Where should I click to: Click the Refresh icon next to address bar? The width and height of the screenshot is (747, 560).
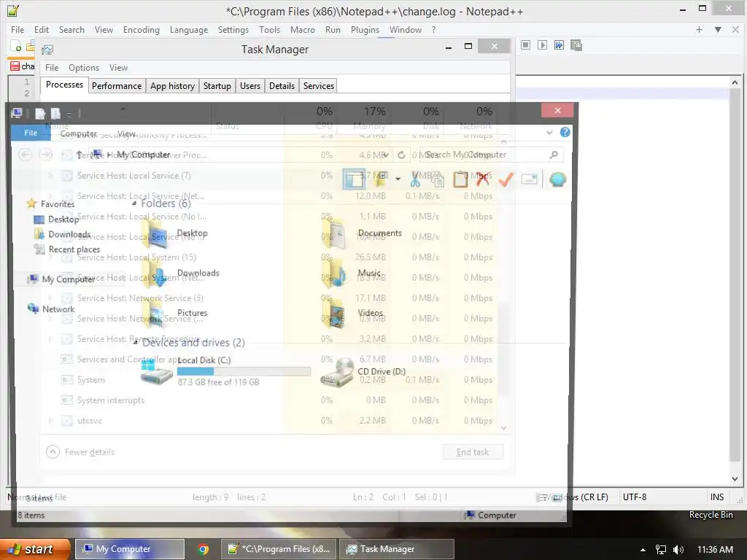(401, 155)
